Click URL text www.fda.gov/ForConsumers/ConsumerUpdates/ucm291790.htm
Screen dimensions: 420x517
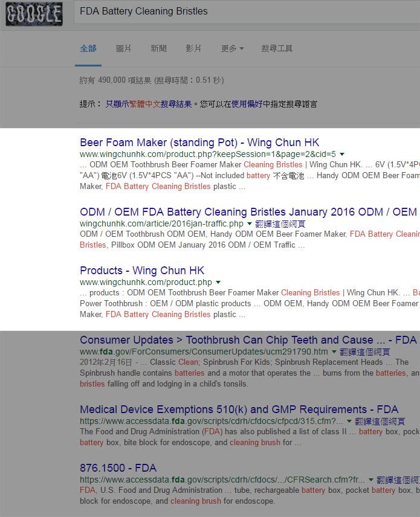(x=204, y=352)
